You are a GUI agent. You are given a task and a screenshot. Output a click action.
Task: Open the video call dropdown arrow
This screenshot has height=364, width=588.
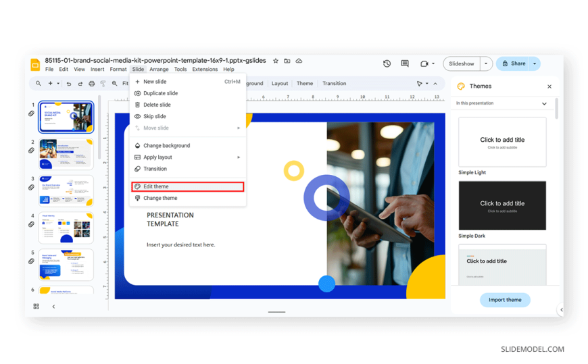(433, 63)
